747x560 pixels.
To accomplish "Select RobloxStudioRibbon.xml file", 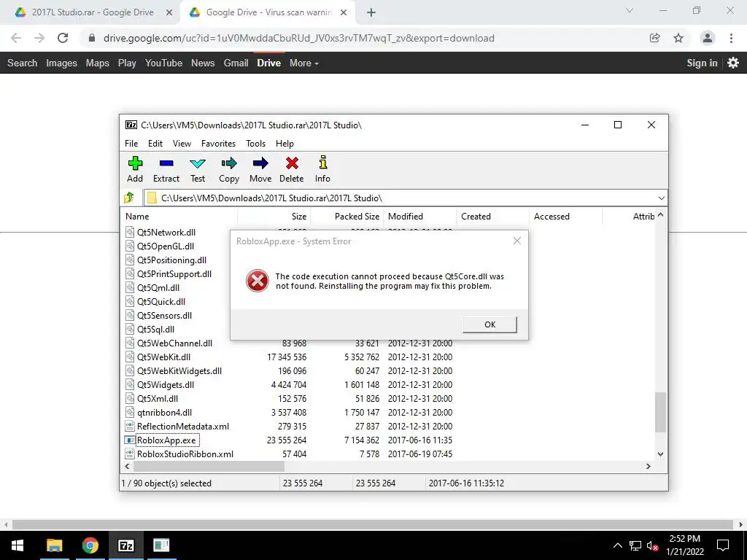I will coord(185,454).
